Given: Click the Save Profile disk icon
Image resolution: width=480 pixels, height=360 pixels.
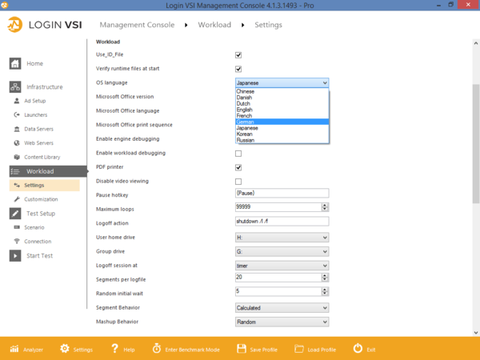Looking at the screenshot, I should [241, 349].
